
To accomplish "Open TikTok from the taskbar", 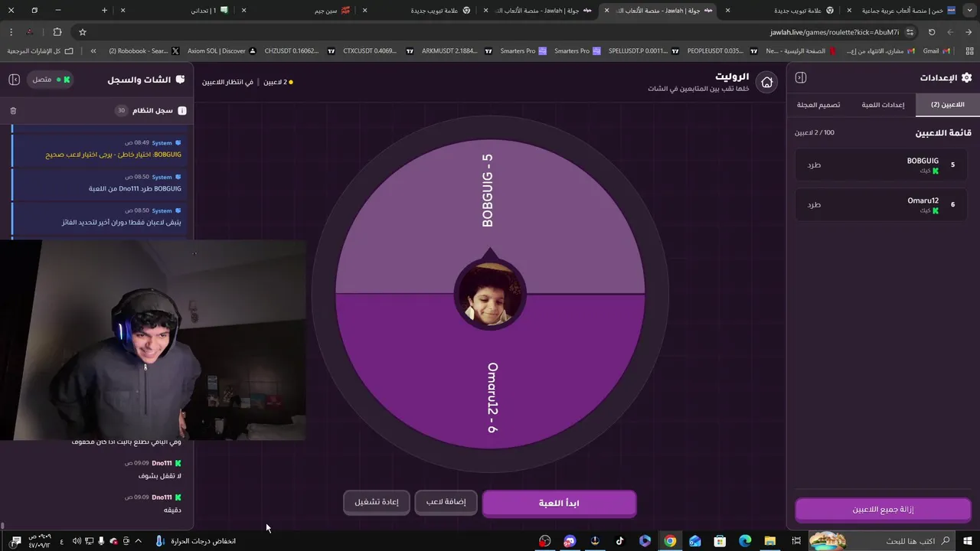I will click(x=619, y=541).
